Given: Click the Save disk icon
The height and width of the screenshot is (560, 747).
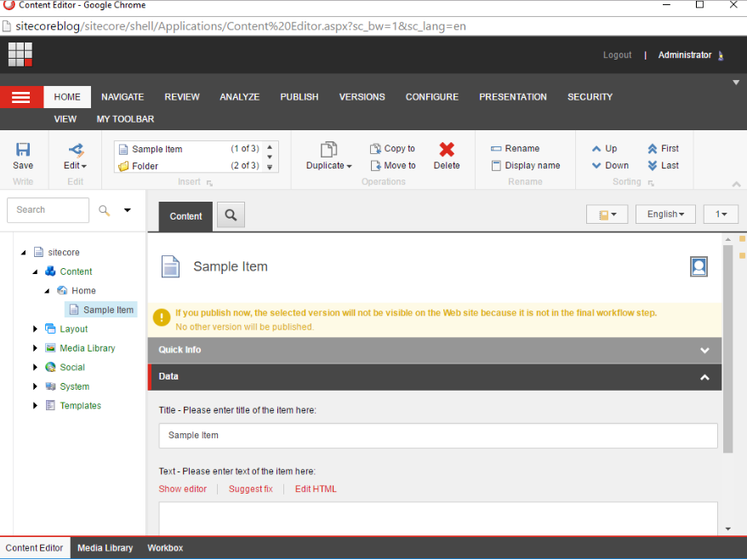Looking at the screenshot, I should coord(23,150).
